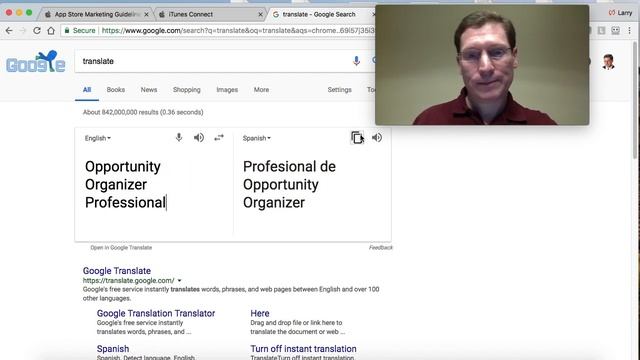640x360 pixels.
Task: Expand the translate.google.com URL arrow
Action: [x=179, y=281]
